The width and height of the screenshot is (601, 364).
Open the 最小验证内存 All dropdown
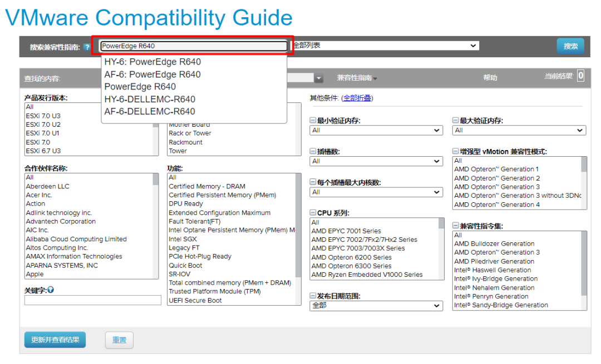point(376,130)
